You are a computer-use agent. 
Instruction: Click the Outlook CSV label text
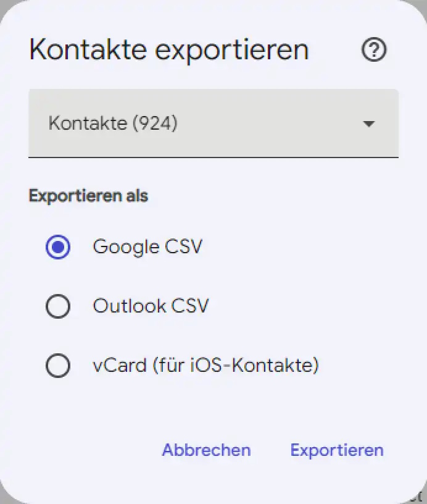[x=151, y=306]
